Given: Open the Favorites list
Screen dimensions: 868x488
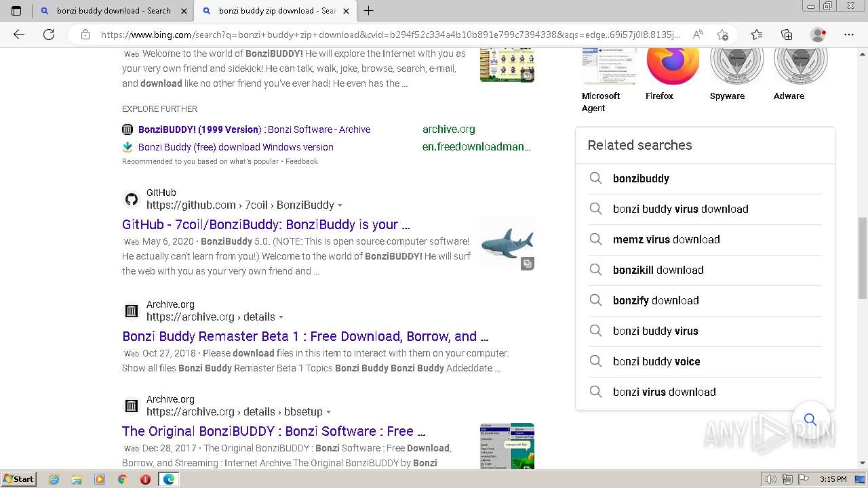Looking at the screenshot, I should click(757, 35).
